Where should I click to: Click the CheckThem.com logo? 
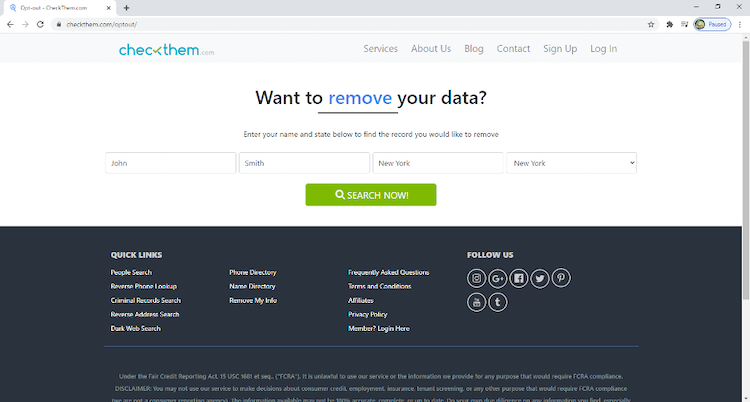pos(166,49)
